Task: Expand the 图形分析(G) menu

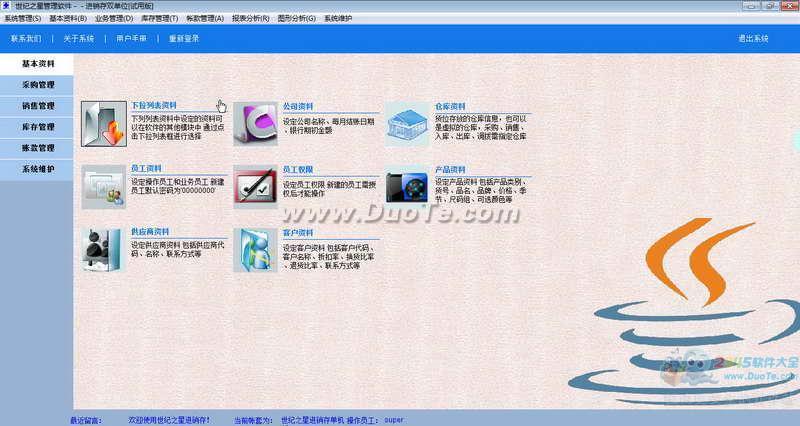Action: 295,18
